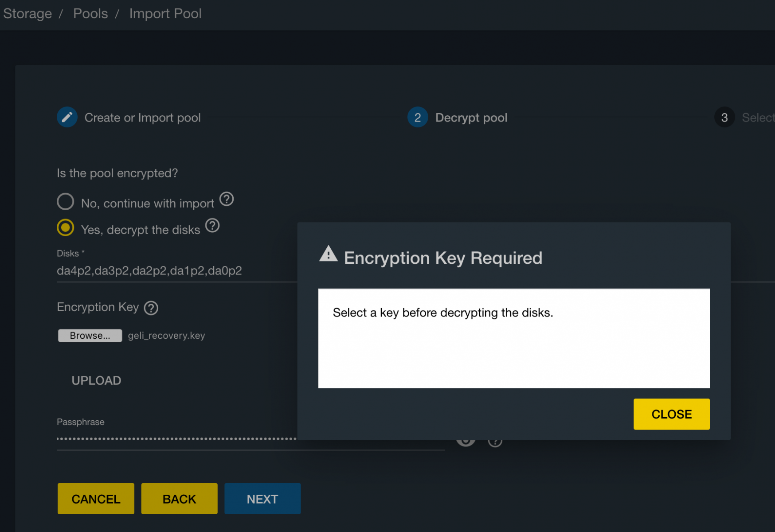The height and width of the screenshot is (532, 775).
Task: Click into the Passphrase field
Action: (x=176, y=439)
